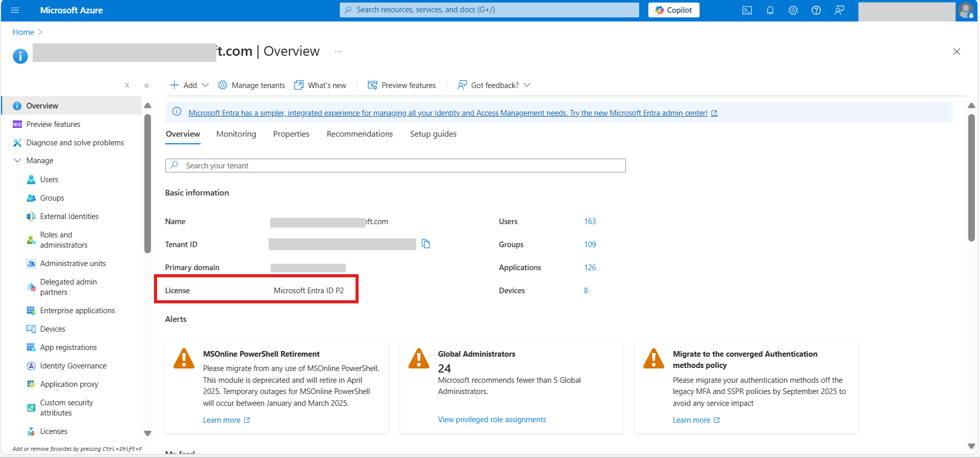980x458 pixels.
Task: Open the ellipsis more options next to Overview
Action: tap(338, 52)
